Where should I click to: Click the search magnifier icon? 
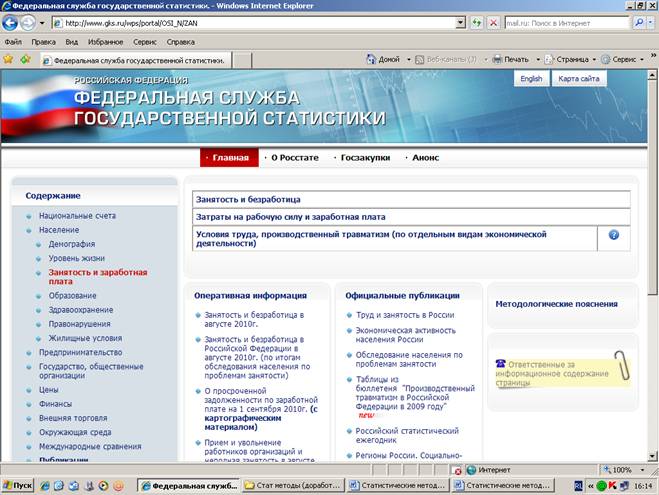[640, 23]
